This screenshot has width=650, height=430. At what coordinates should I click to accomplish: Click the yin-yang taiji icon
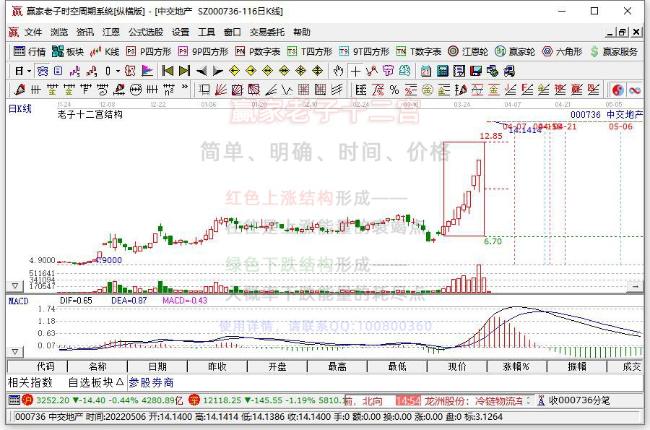[x=618, y=90]
